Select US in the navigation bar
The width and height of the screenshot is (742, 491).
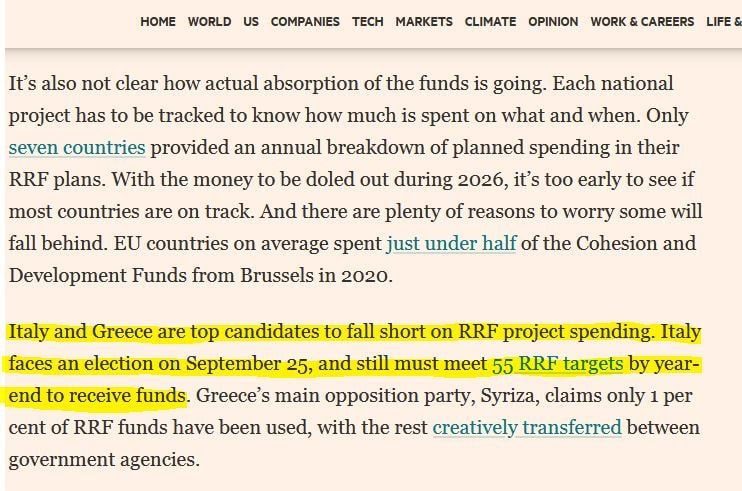pos(250,21)
